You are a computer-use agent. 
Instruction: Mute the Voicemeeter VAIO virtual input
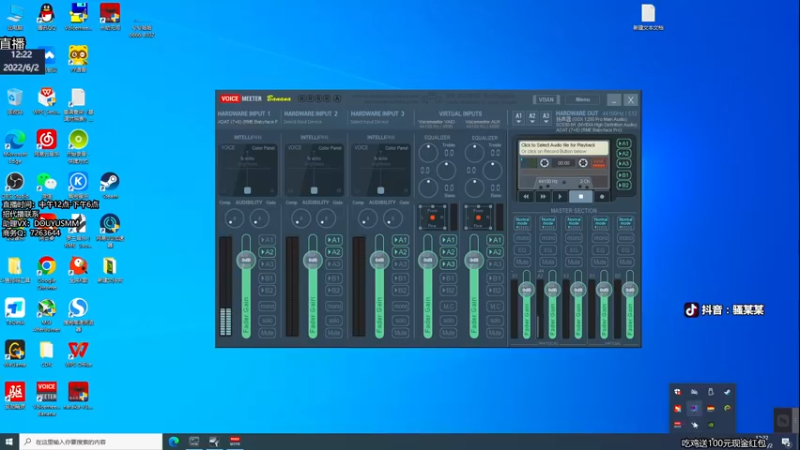click(x=448, y=333)
